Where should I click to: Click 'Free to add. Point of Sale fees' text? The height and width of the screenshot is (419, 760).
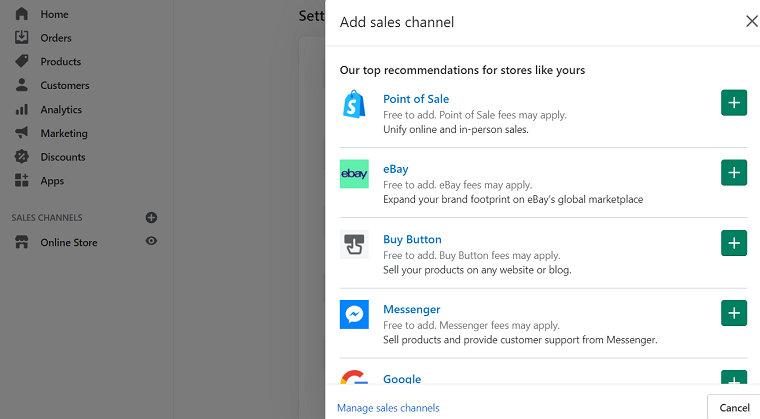tap(475, 115)
